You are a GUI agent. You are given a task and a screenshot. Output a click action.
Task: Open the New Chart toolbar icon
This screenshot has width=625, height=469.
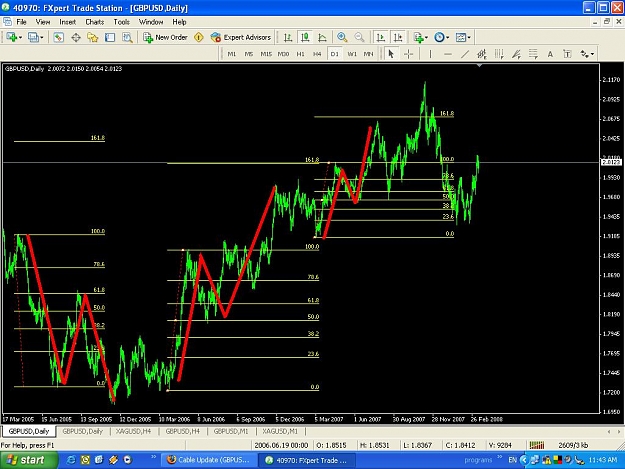11,37
